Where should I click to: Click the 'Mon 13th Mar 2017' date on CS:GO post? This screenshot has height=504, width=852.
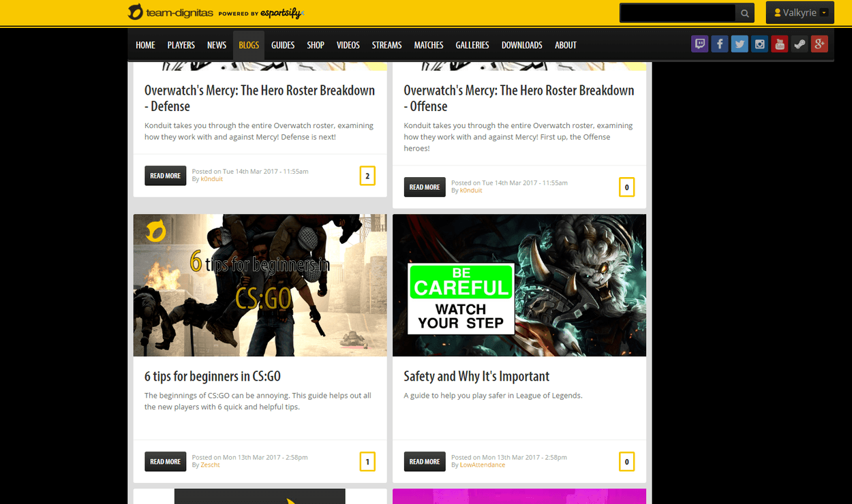pos(252,458)
